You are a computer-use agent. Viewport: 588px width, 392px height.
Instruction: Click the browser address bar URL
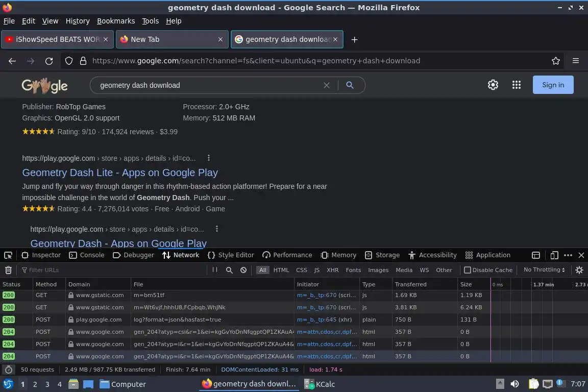pyautogui.click(x=256, y=61)
